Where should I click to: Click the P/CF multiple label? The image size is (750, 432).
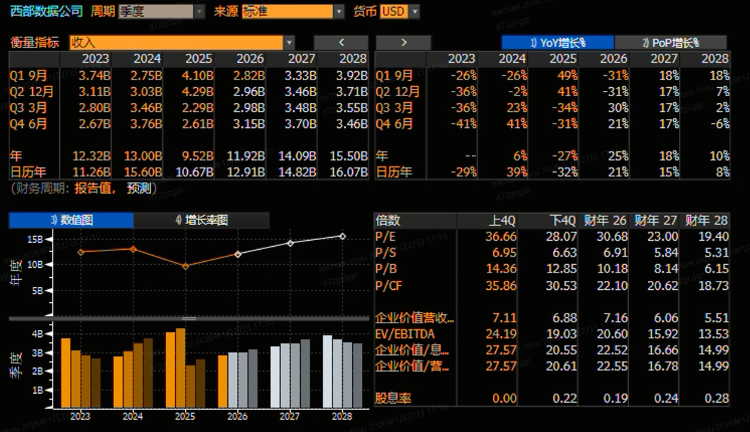point(390,285)
